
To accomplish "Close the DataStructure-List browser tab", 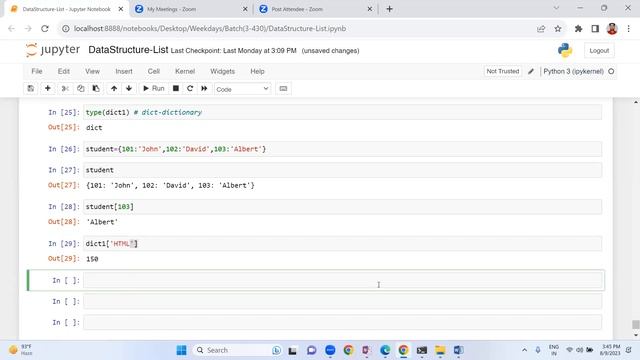I will (121, 9).
